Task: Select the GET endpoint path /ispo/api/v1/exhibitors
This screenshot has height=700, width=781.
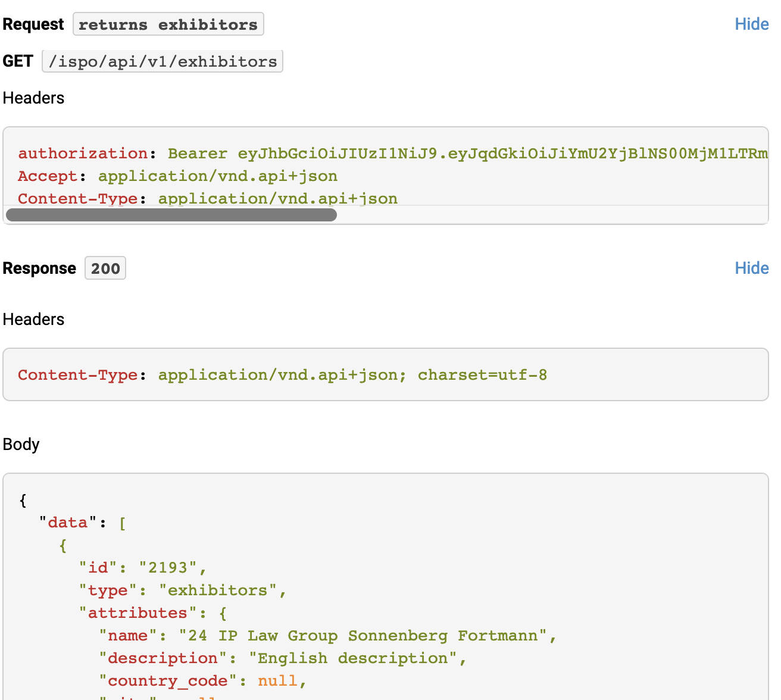Action: [162, 61]
